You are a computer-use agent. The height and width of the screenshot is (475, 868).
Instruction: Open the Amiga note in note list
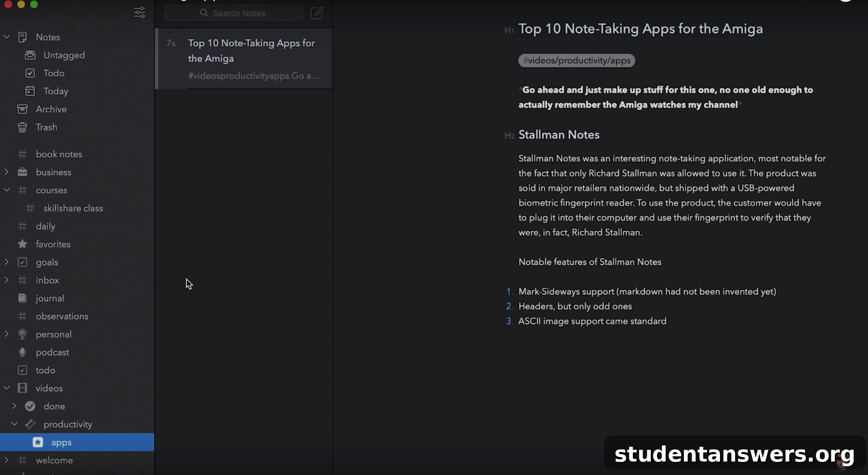[244, 59]
